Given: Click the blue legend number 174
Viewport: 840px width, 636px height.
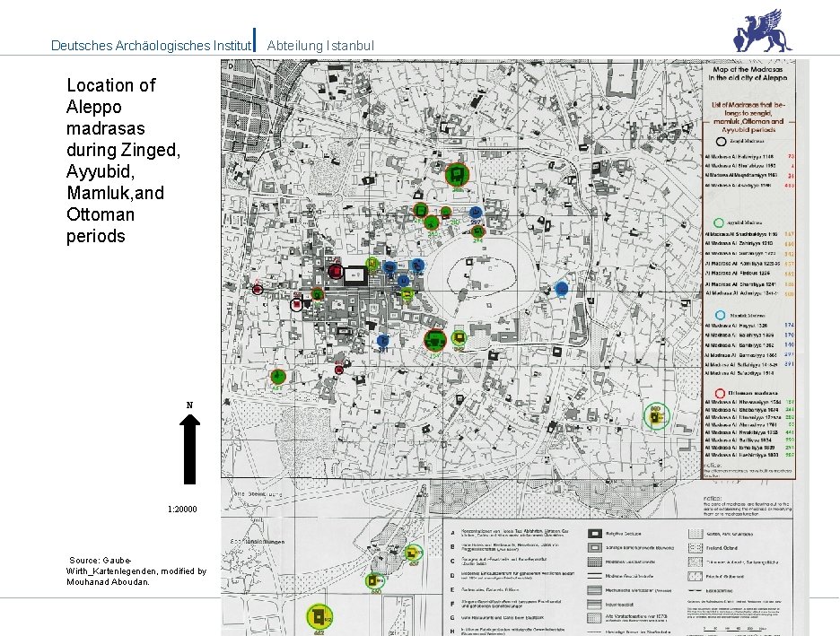Looking at the screenshot, I should (x=789, y=325).
